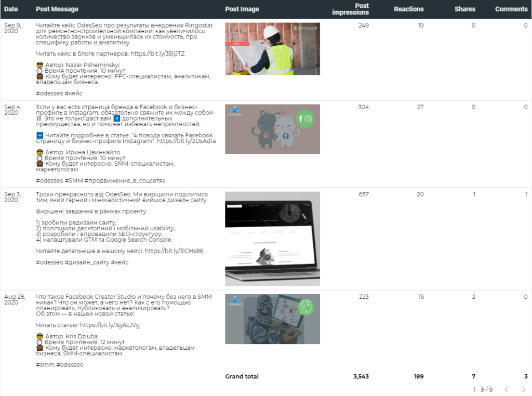Select date cell Sep 9, 2020
The width and height of the screenshot is (532, 396).
[12, 28]
